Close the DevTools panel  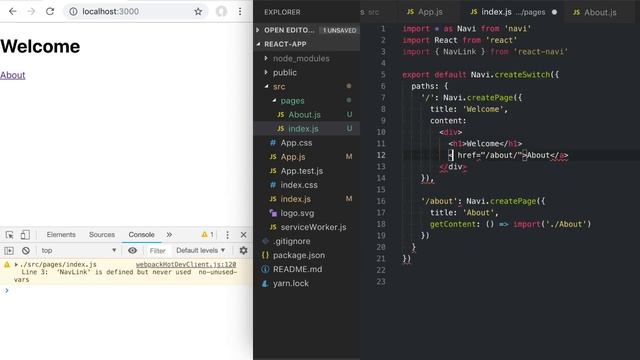pyautogui.click(x=243, y=235)
